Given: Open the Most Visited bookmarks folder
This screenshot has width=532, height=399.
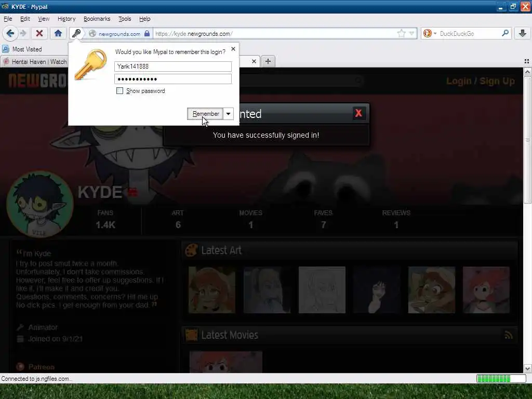Looking at the screenshot, I should pos(22,49).
